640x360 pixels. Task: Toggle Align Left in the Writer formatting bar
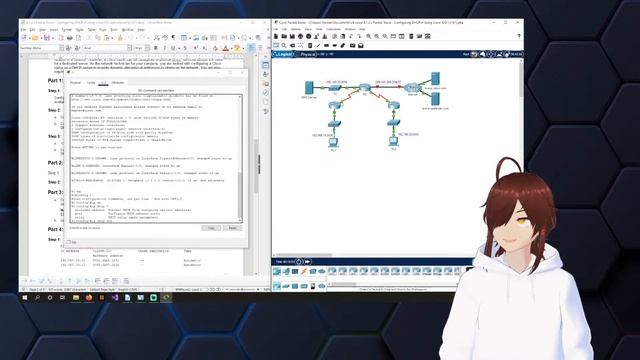pos(251,48)
